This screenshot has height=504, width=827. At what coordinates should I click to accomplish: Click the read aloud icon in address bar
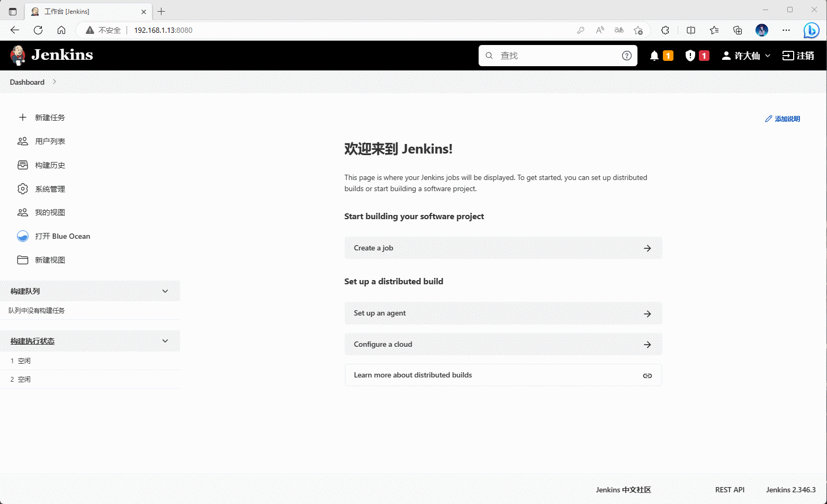[x=600, y=30]
